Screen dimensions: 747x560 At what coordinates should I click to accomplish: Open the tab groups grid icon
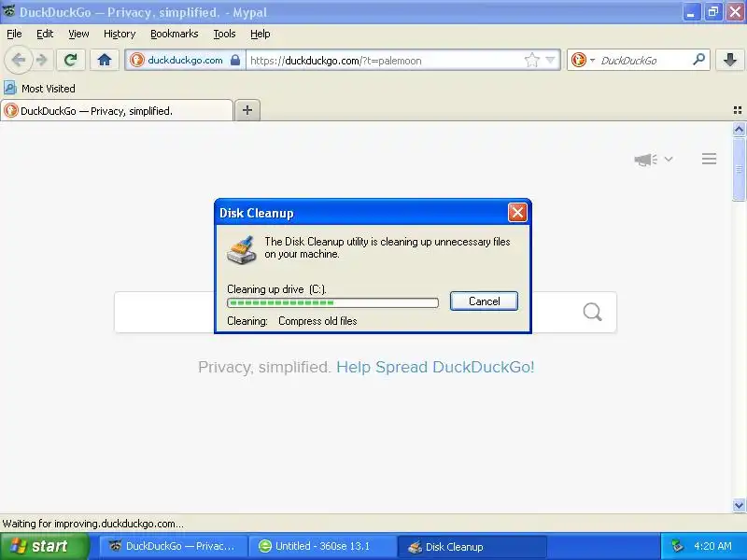[x=738, y=110]
